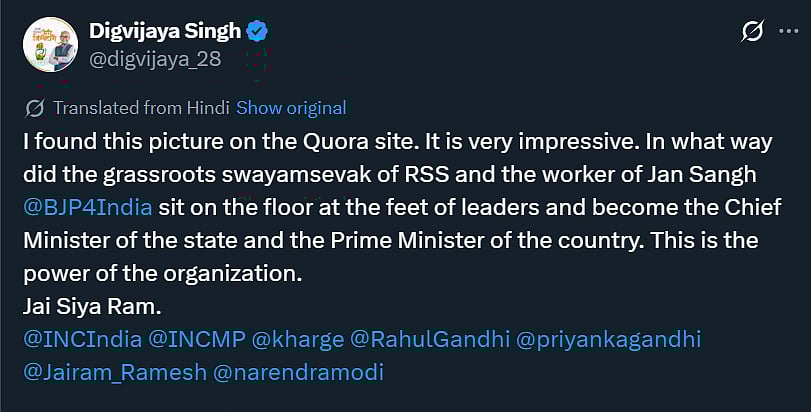Open the @INCMP mention link
This screenshot has width=811, height=412.
(x=197, y=339)
